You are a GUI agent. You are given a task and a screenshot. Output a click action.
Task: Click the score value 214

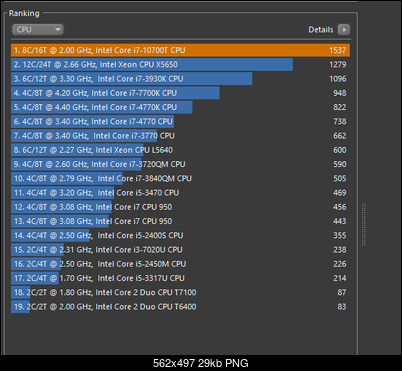[340, 278]
